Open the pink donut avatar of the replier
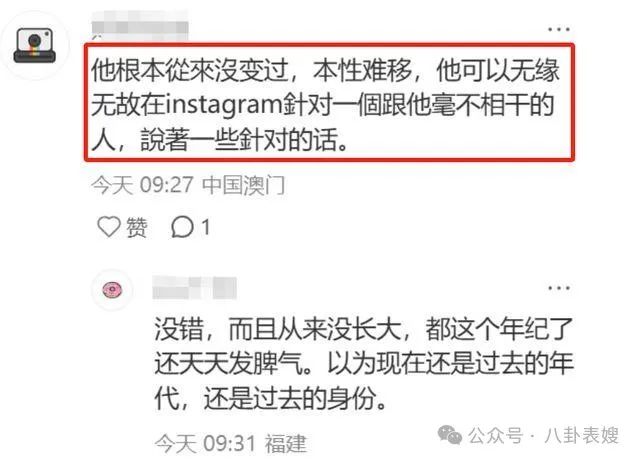640x462 pixels. 112,290
